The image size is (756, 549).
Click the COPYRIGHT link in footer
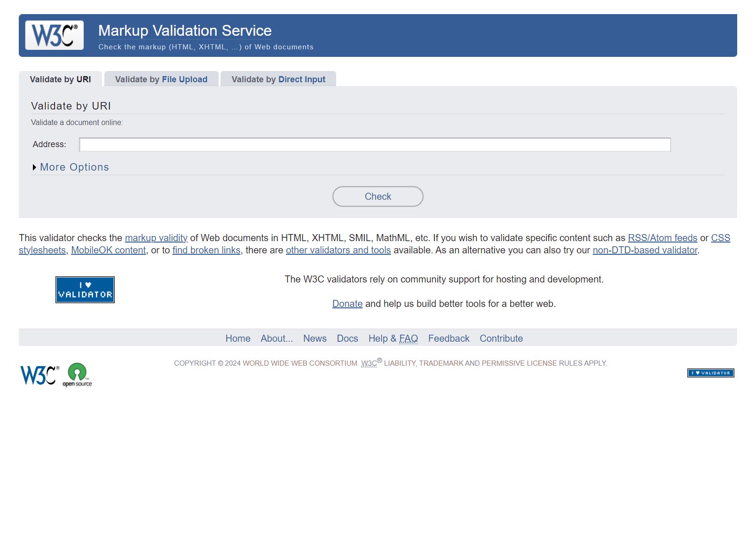pos(195,363)
